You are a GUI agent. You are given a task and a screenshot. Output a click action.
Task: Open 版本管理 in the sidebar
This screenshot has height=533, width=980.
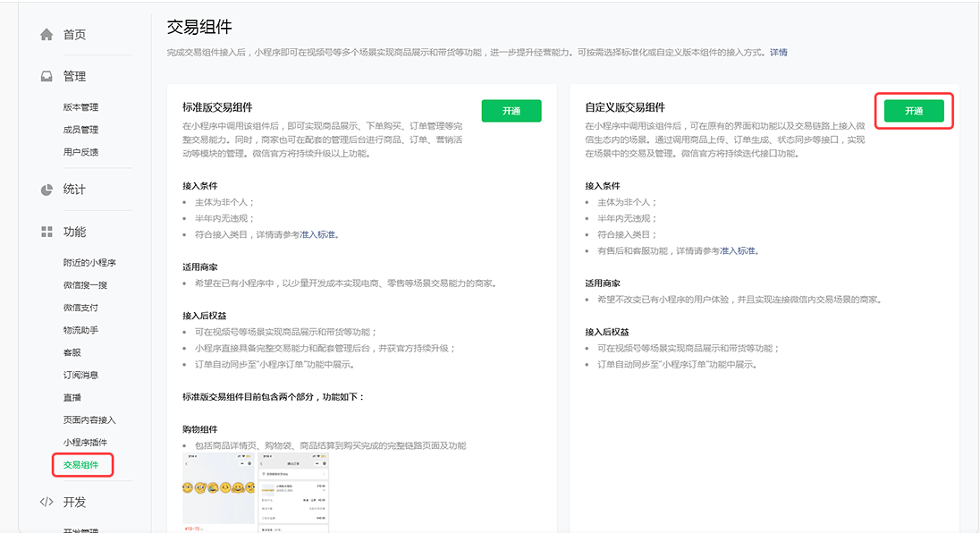[80, 107]
